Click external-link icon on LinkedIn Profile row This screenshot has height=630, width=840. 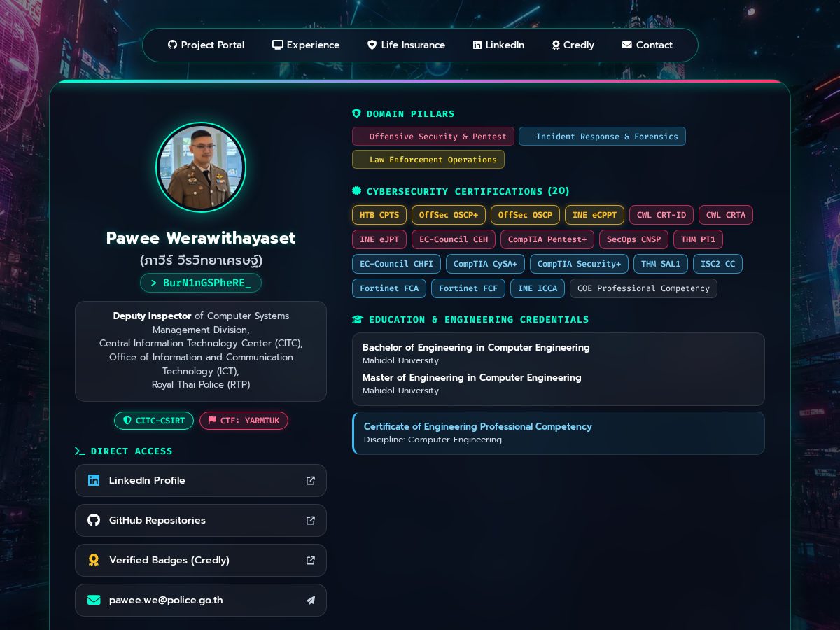tap(311, 480)
